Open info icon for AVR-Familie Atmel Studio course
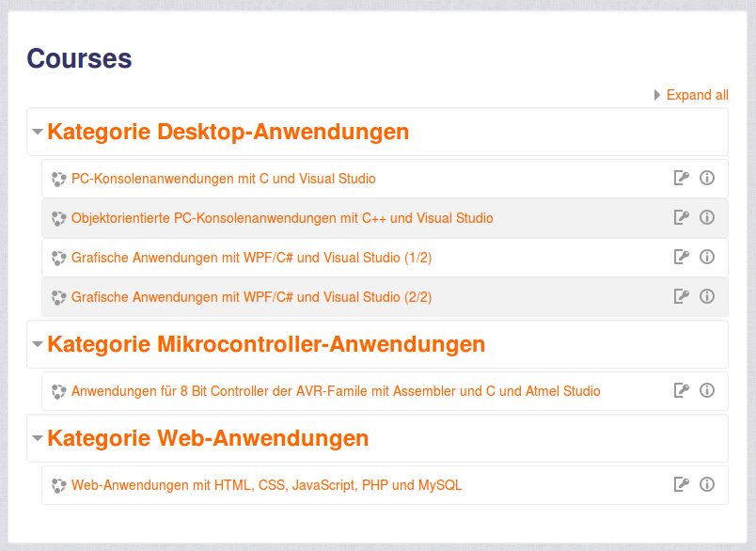756x551 pixels. pyautogui.click(x=707, y=390)
